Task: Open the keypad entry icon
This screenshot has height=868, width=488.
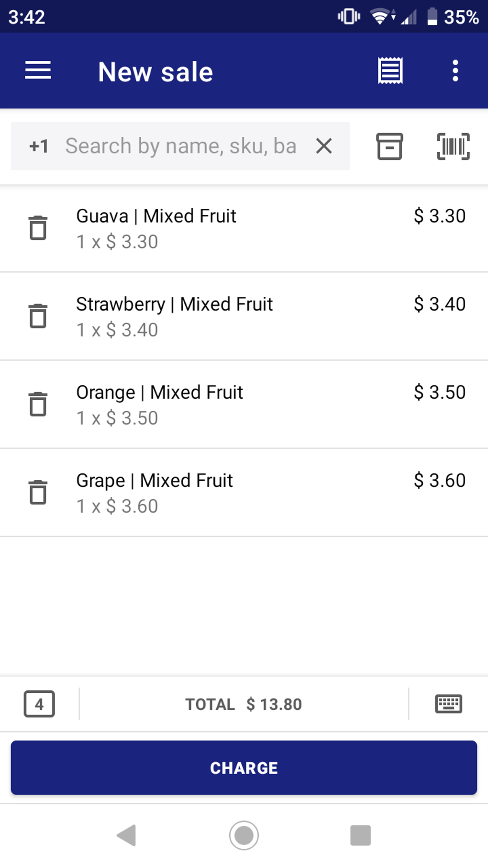Action: pos(448,704)
